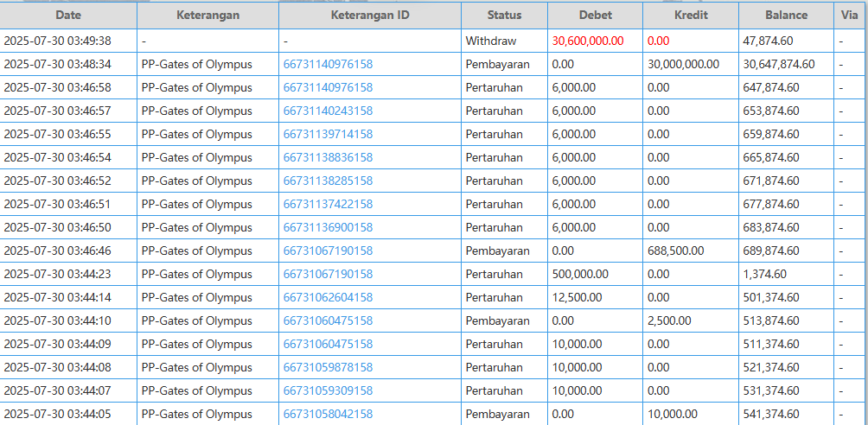Select the kredit 10,000.00 in the 03:44:05 row

(672, 414)
